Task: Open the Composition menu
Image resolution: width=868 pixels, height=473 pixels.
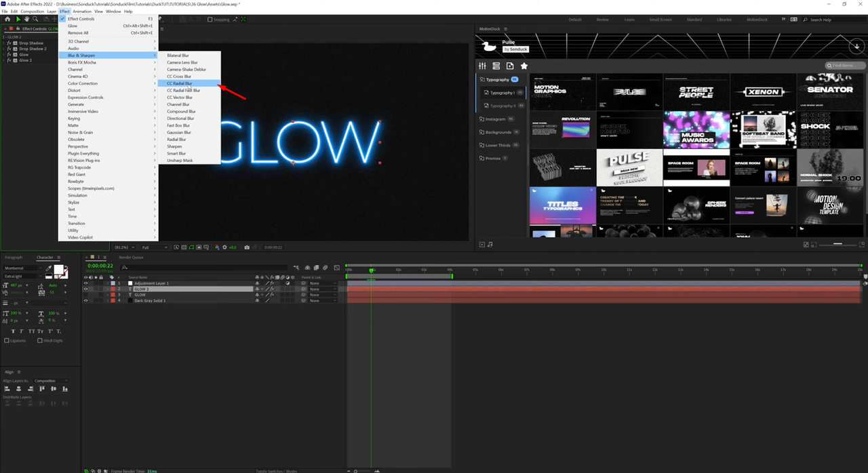Action: [x=32, y=12]
